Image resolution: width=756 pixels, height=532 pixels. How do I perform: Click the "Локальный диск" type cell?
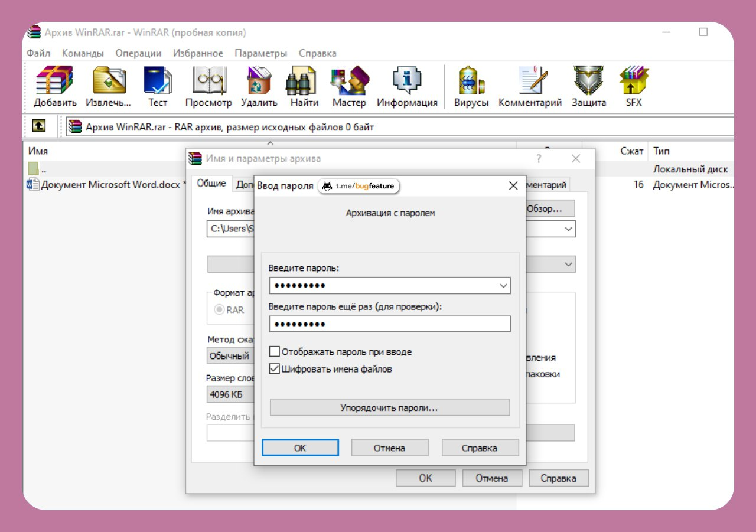click(690, 169)
